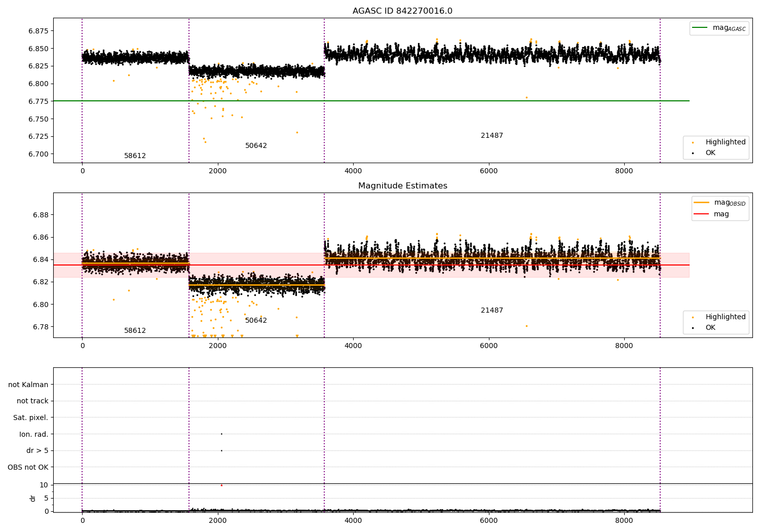Click the not Kalman axis label

pos(28,385)
